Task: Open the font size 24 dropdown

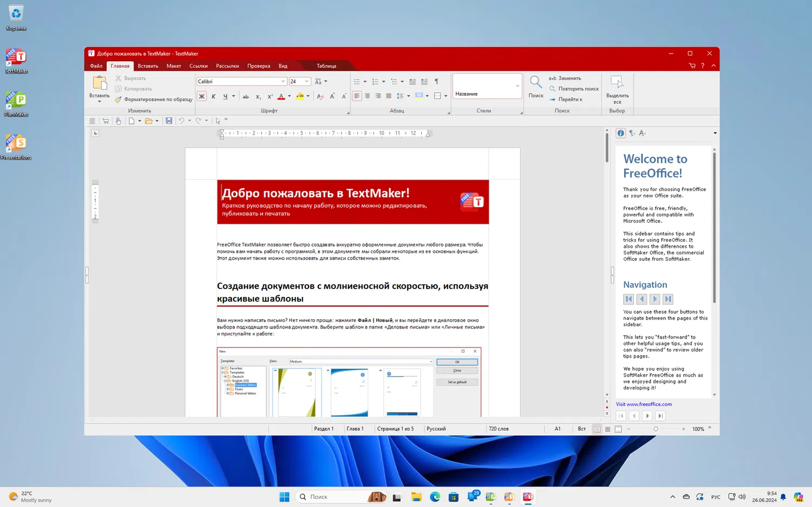Action: (x=306, y=82)
